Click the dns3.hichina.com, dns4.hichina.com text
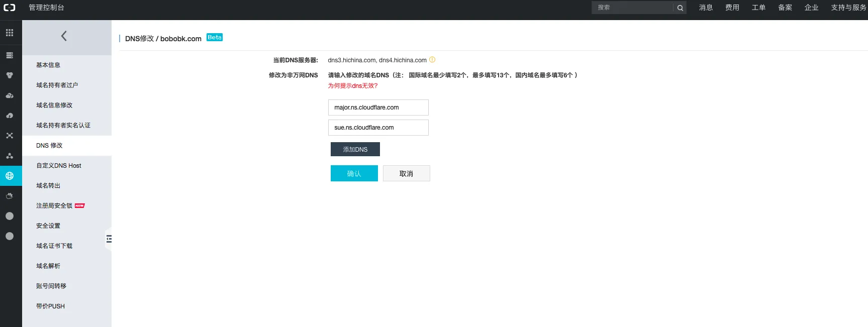Image resolution: width=868 pixels, height=327 pixels. pyautogui.click(x=377, y=60)
